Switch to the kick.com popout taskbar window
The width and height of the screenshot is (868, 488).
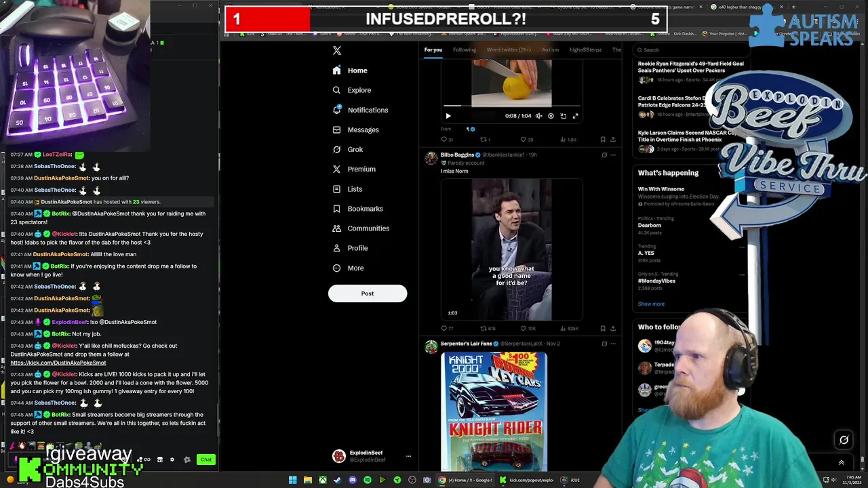[527, 480]
